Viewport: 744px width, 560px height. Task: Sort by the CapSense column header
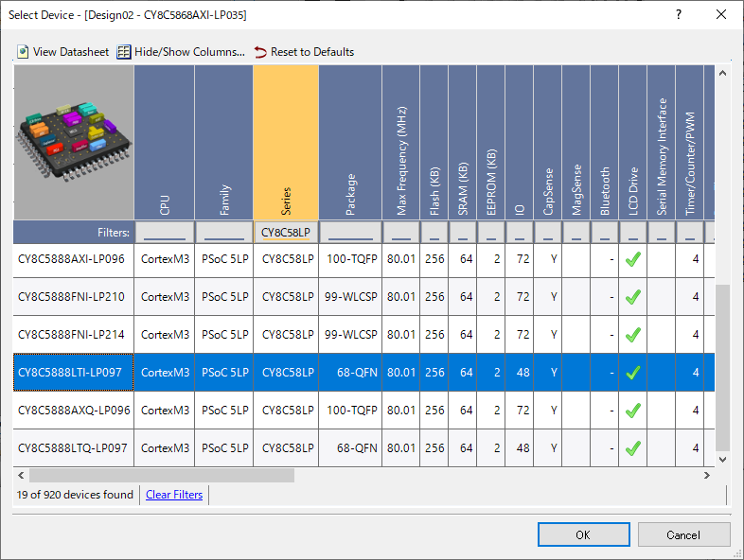(x=548, y=142)
